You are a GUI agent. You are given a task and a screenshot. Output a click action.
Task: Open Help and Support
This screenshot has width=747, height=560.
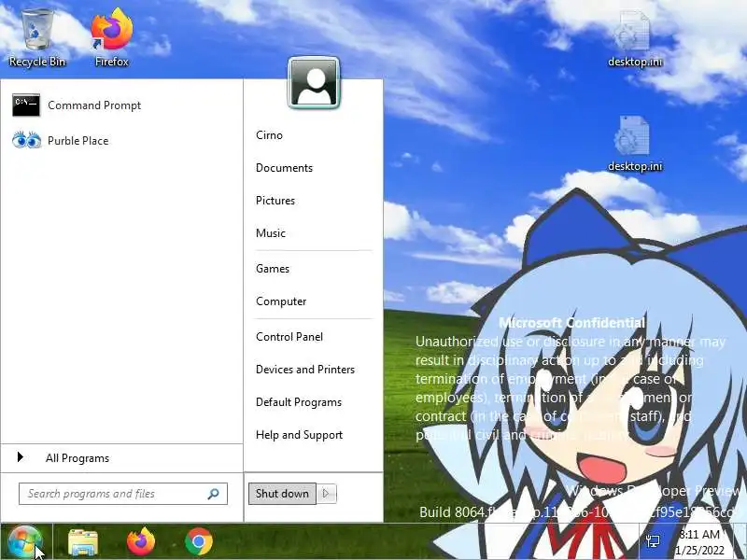coord(299,435)
